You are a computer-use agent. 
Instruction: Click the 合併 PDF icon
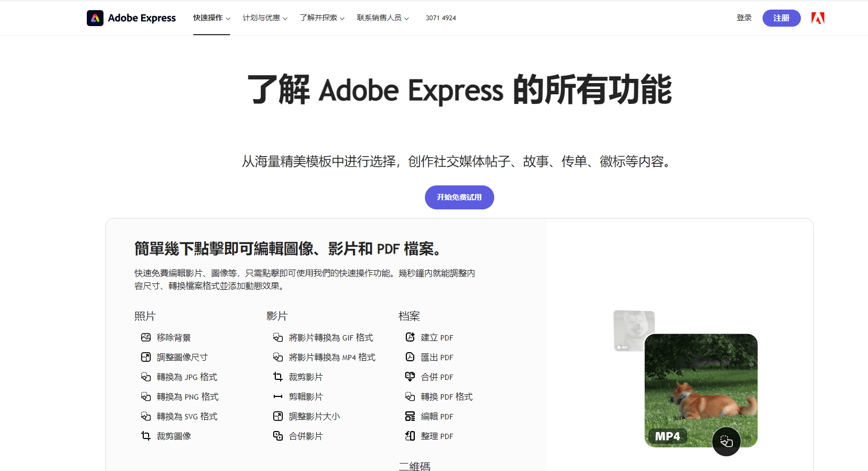click(x=410, y=377)
